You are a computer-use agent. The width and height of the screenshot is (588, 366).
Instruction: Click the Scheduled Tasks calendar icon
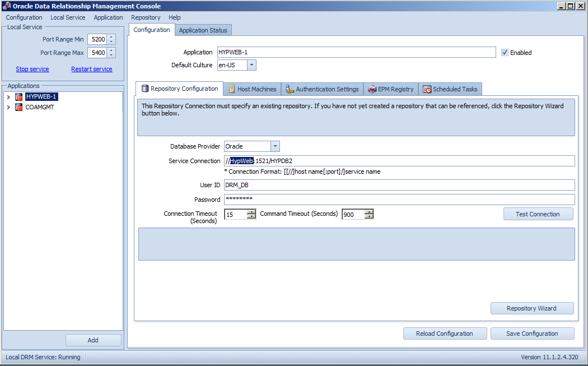[427, 89]
